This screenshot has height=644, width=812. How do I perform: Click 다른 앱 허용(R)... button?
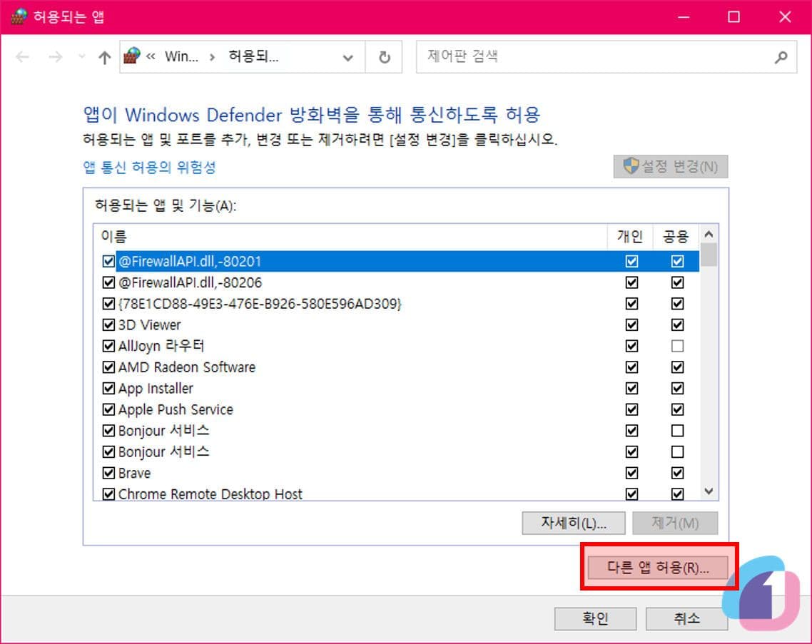coord(658,568)
